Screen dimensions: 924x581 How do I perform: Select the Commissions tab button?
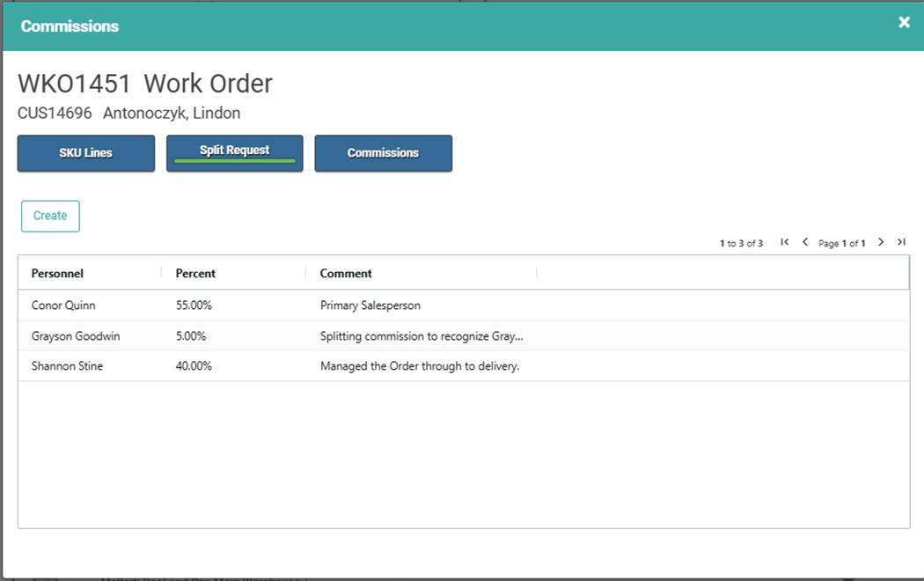click(x=383, y=153)
